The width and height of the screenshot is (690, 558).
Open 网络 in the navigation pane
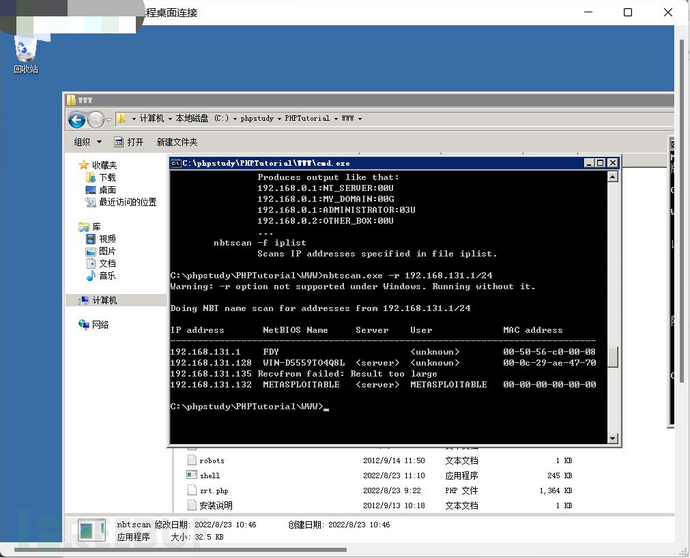[x=93, y=325]
